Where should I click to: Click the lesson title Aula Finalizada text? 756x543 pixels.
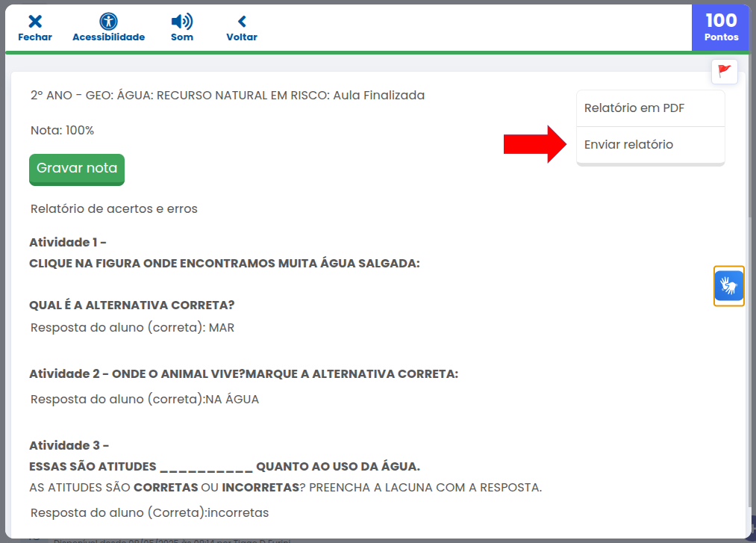(227, 95)
